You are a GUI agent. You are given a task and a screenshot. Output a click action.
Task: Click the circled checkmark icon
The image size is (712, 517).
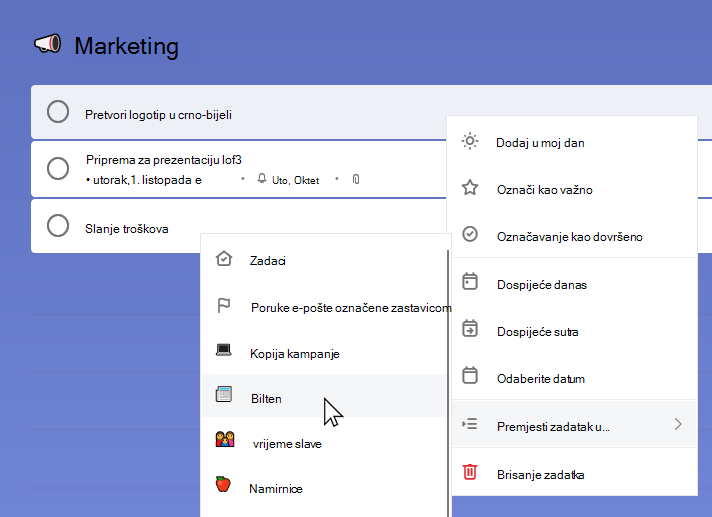470,234
